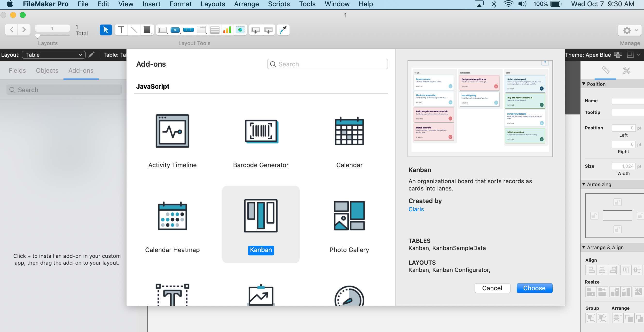The height and width of the screenshot is (332, 644).
Task: Open the Insert menu
Action: [x=151, y=4]
